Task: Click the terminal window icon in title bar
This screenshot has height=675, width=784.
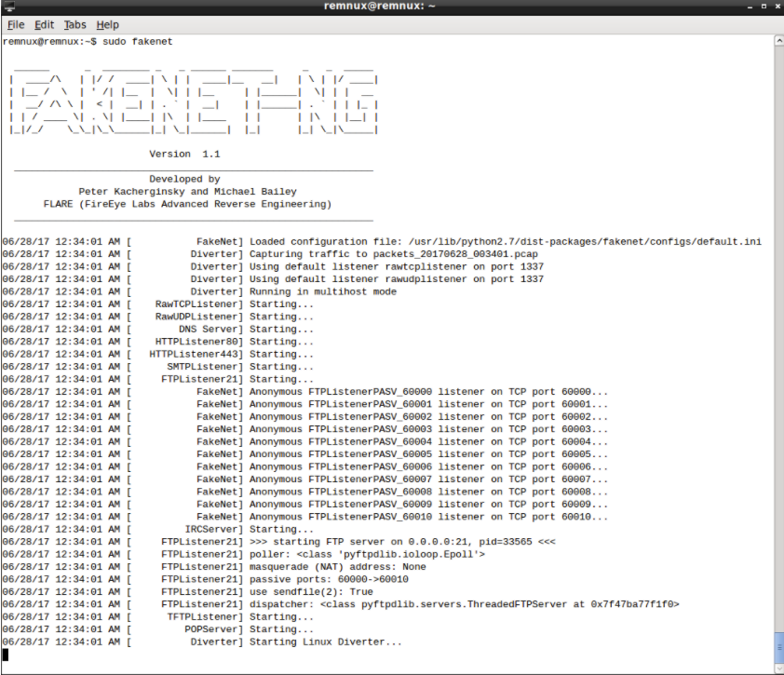Action: coord(8,6)
